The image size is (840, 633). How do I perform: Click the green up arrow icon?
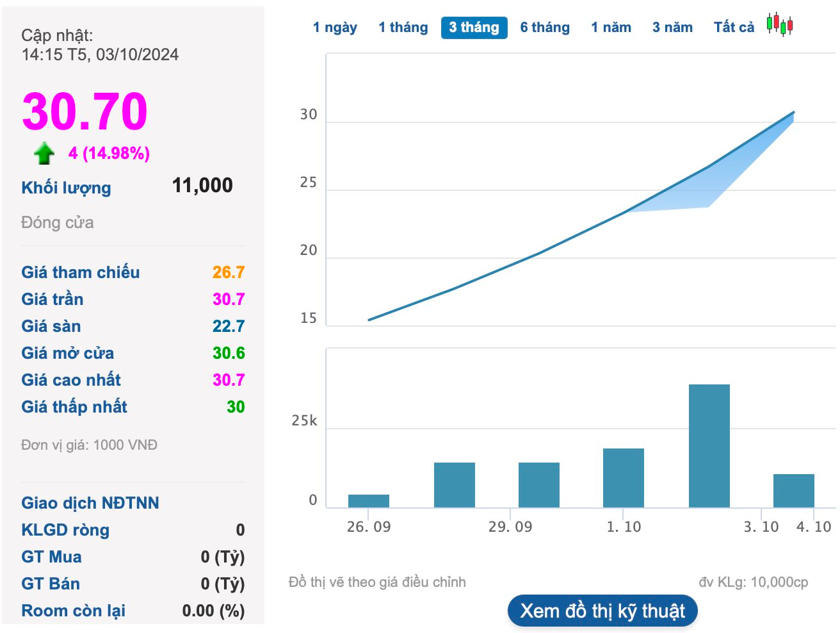tap(44, 154)
